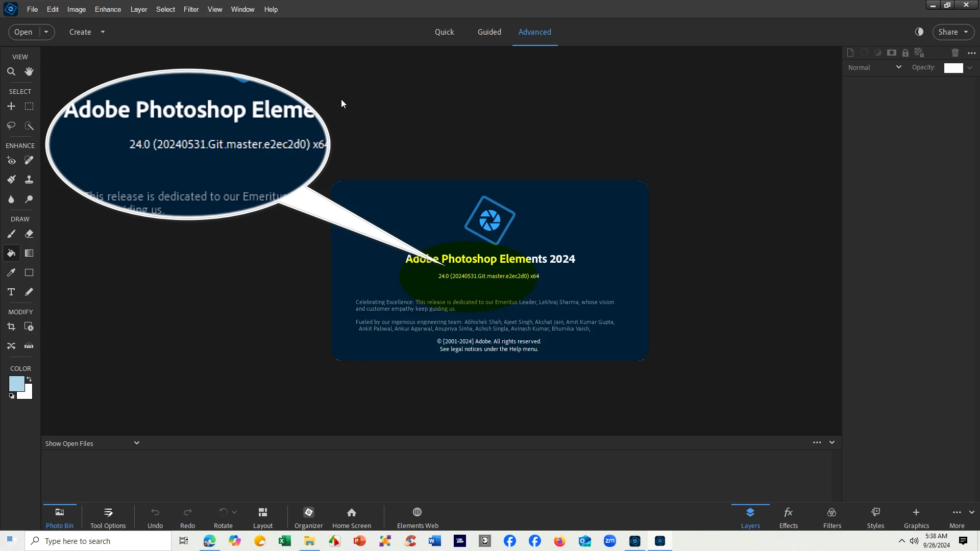The image size is (980, 551).
Task: Go to the Home Screen
Action: pos(351,517)
